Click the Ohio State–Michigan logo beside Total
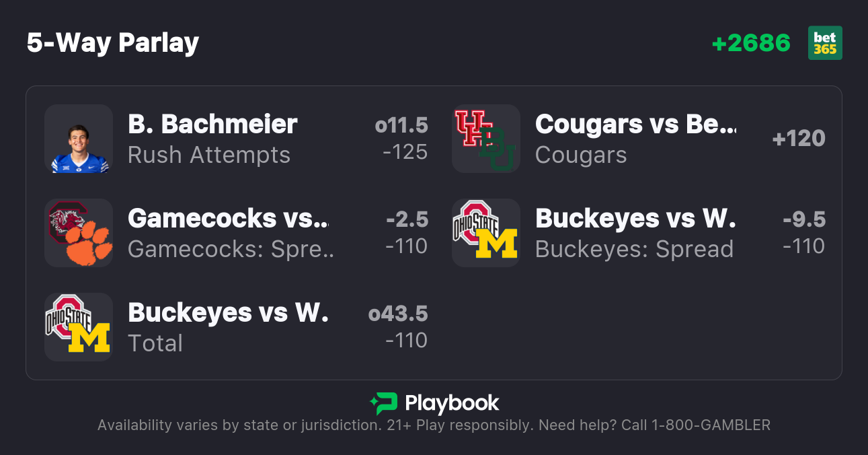The image size is (868, 455). pos(79,327)
